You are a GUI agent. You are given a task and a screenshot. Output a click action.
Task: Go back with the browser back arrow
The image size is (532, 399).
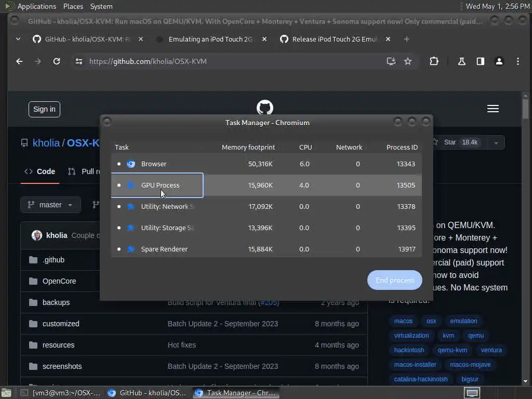(19, 61)
